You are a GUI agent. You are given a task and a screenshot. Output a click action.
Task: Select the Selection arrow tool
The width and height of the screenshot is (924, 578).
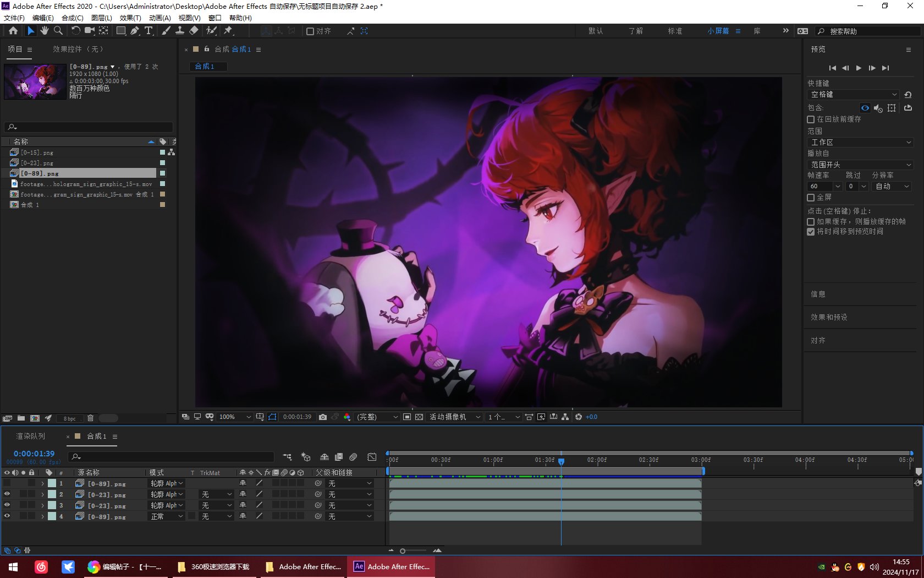coord(31,31)
